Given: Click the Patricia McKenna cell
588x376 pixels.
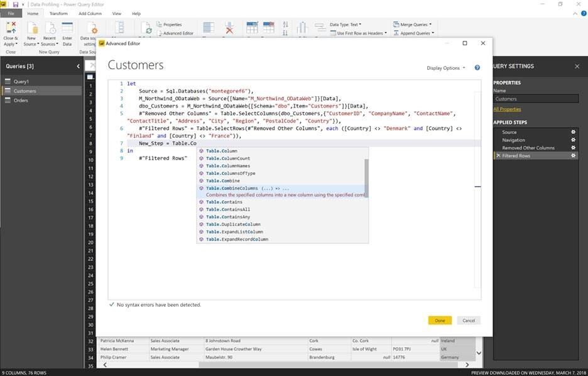Looking at the screenshot, I should click(123, 341).
